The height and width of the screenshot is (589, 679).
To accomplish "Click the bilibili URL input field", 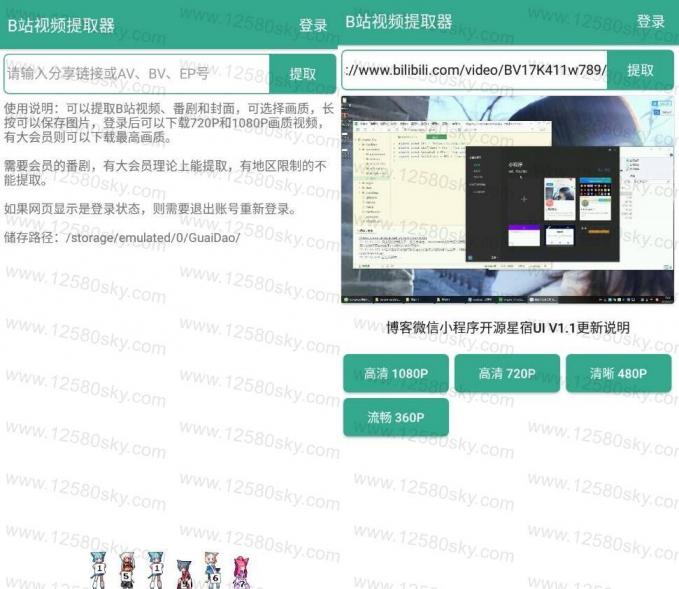I will click(475, 70).
